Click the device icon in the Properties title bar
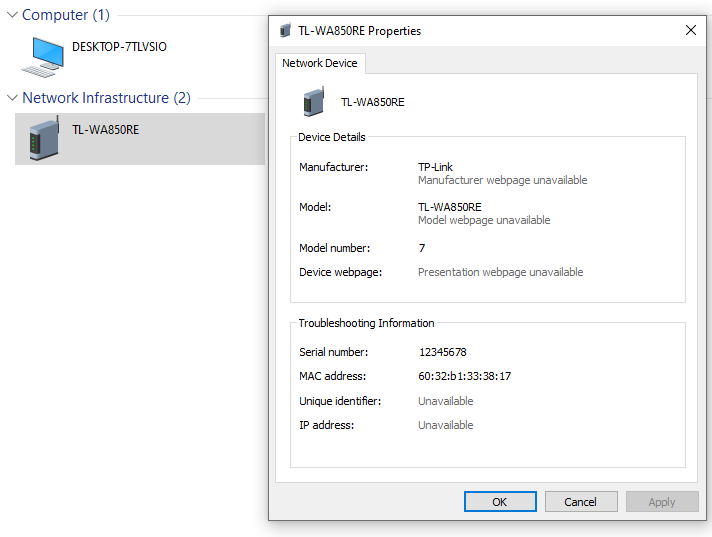Screen dimensions: 712x537 click(285, 31)
